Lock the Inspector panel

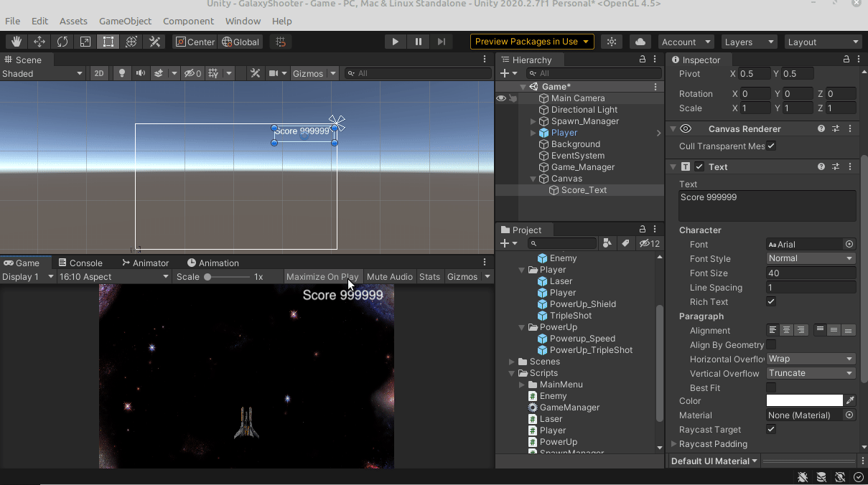[846, 60]
